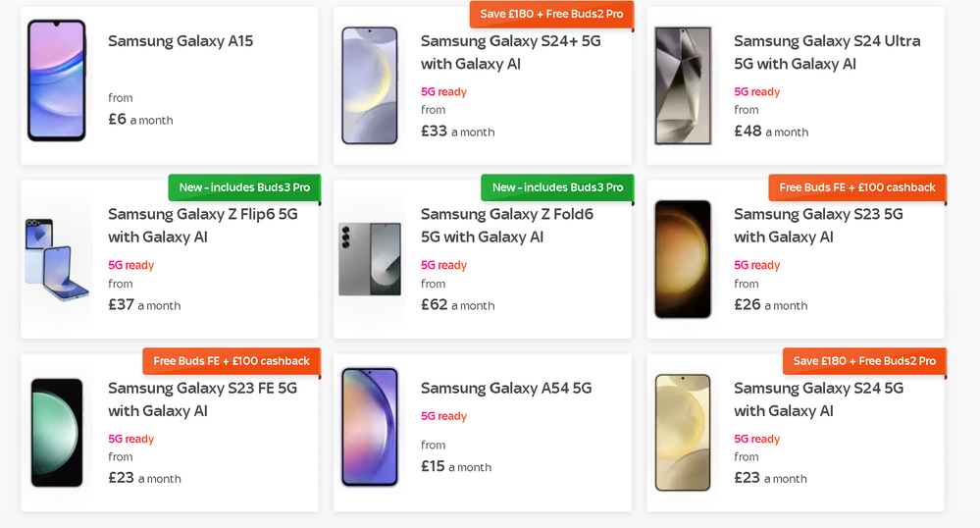This screenshot has height=528, width=980.
Task: Click the Samsung Galaxy S24 Ultra title
Action: coord(826,52)
